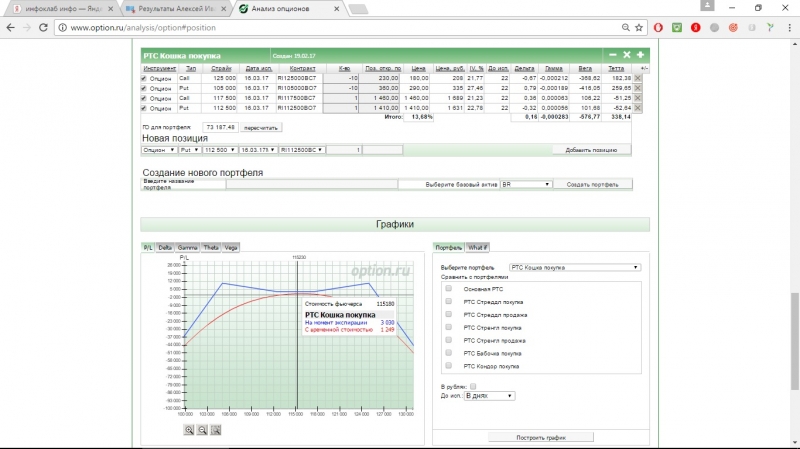This screenshot has width=800, height=449.
Task: View site information icon in address bar
Action: click(62, 28)
